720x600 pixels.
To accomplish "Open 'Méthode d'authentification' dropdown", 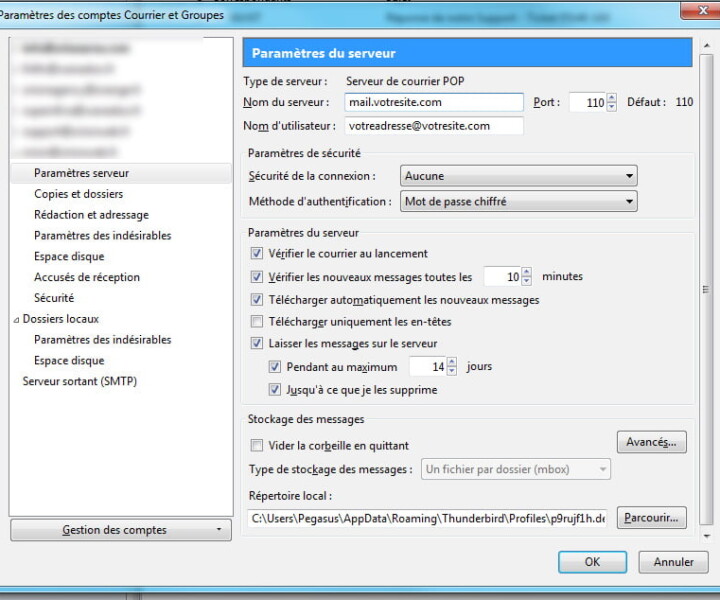I will [518, 201].
